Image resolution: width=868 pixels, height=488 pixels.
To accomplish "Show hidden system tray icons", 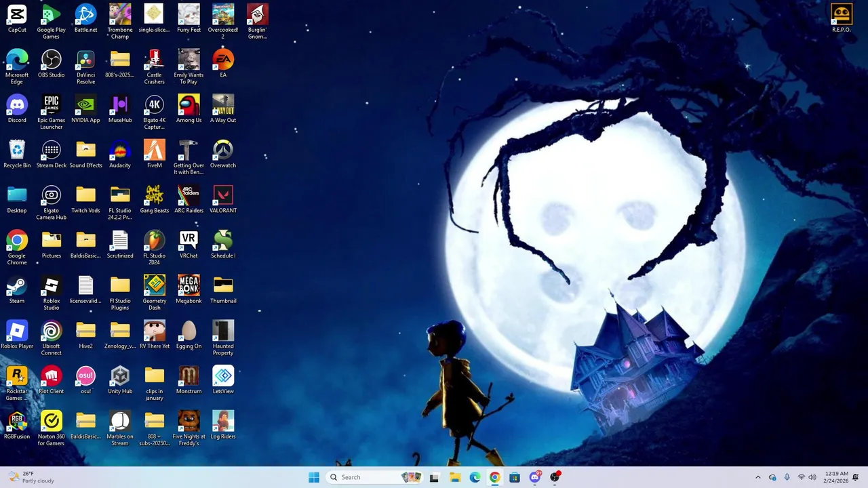I will [x=757, y=477].
